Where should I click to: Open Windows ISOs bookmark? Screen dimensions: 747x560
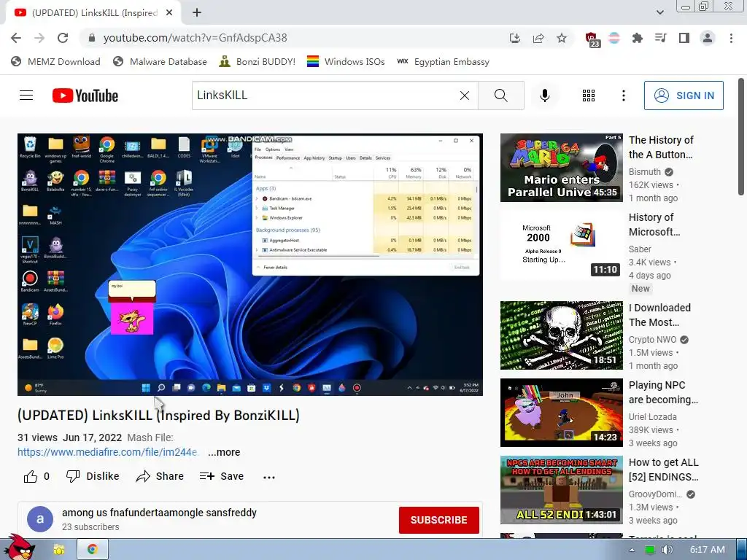click(x=346, y=62)
